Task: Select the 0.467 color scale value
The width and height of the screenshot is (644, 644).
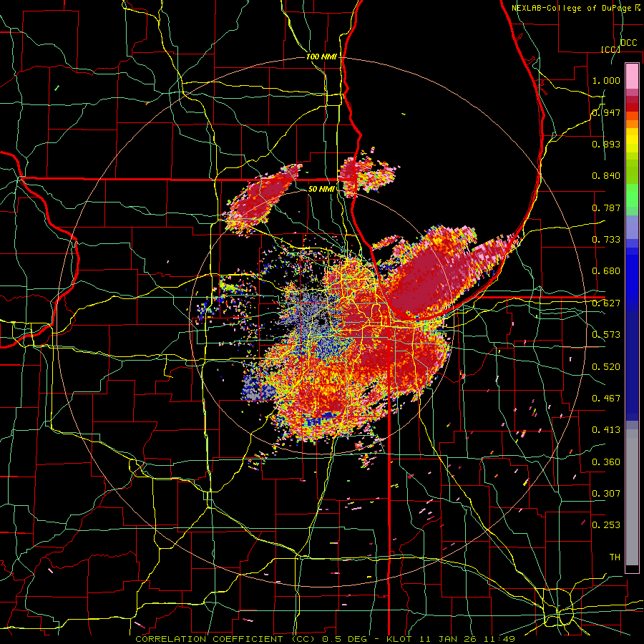Action: (606, 399)
